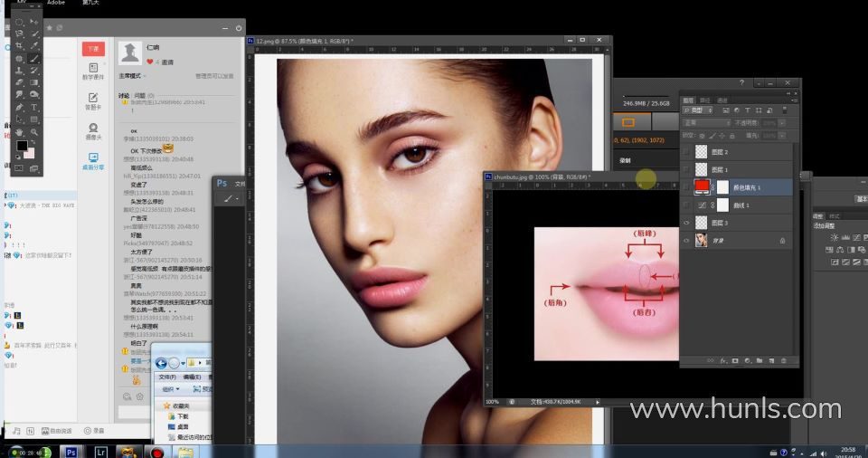
Task: Select the Gradient tool
Action: coord(34,82)
